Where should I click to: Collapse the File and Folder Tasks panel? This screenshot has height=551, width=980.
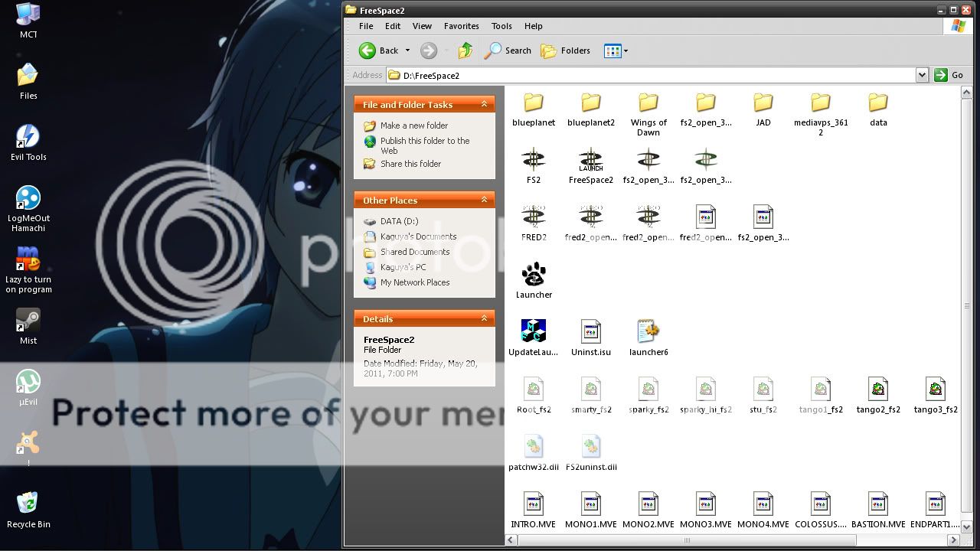pos(484,104)
